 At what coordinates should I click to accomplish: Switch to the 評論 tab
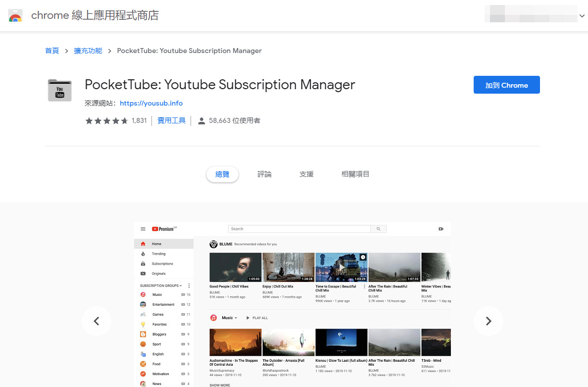tap(264, 174)
